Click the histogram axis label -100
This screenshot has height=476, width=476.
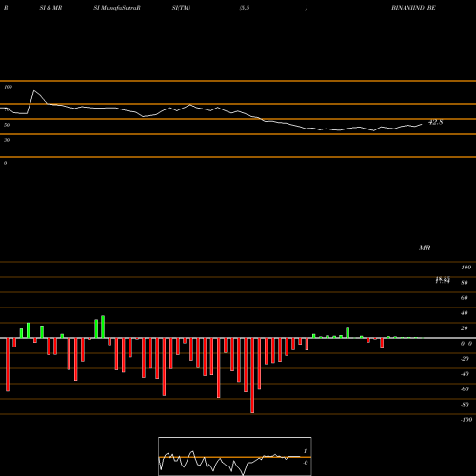(466, 420)
